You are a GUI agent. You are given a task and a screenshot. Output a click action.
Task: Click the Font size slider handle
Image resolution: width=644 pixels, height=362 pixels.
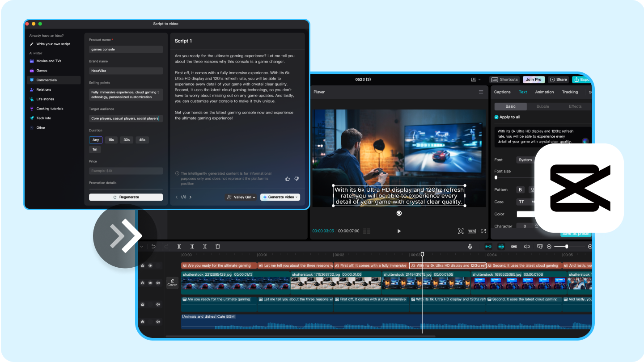[x=496, y=177]
